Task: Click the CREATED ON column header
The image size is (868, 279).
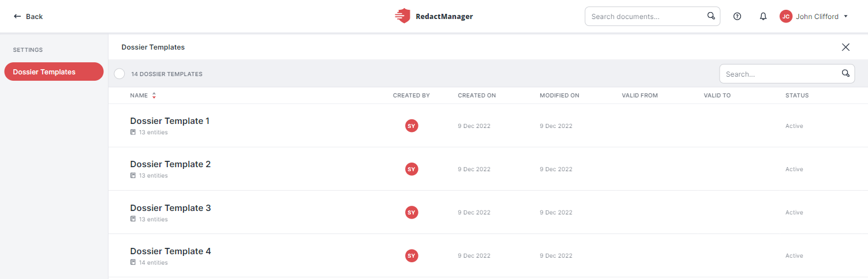Action: pyautogui.click(x=477, y=96)
